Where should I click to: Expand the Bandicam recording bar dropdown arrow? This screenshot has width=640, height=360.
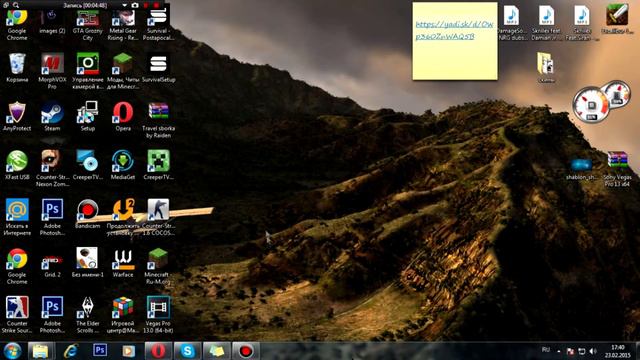point(124,5)
